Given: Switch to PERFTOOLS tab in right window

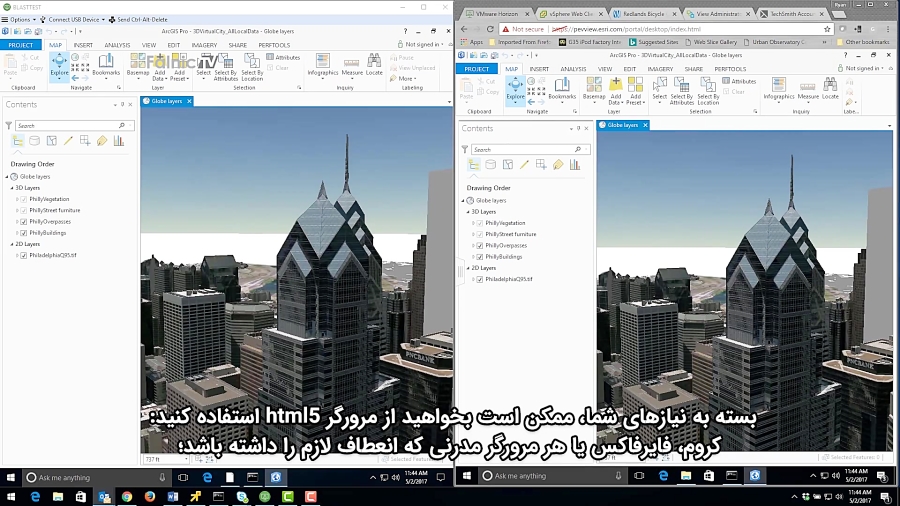Looking at the screenshot, I should tap(730, 69).
